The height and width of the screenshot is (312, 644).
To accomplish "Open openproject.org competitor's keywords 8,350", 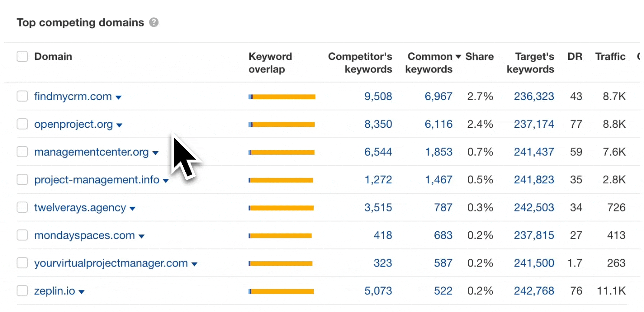I will 378,124.
